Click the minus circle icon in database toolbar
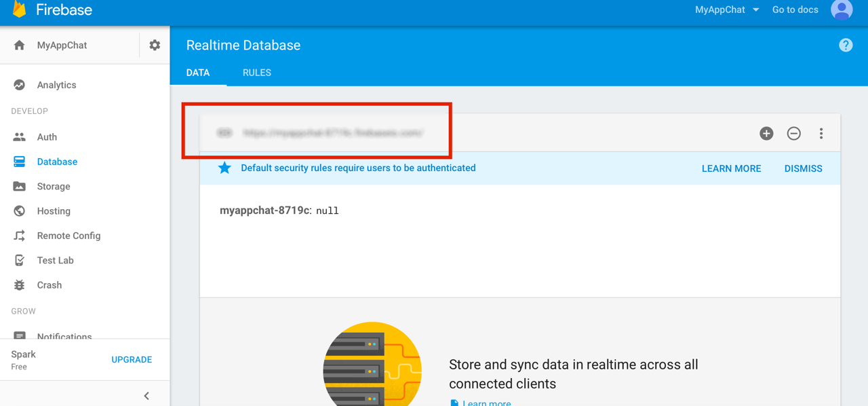 point(793,134)
